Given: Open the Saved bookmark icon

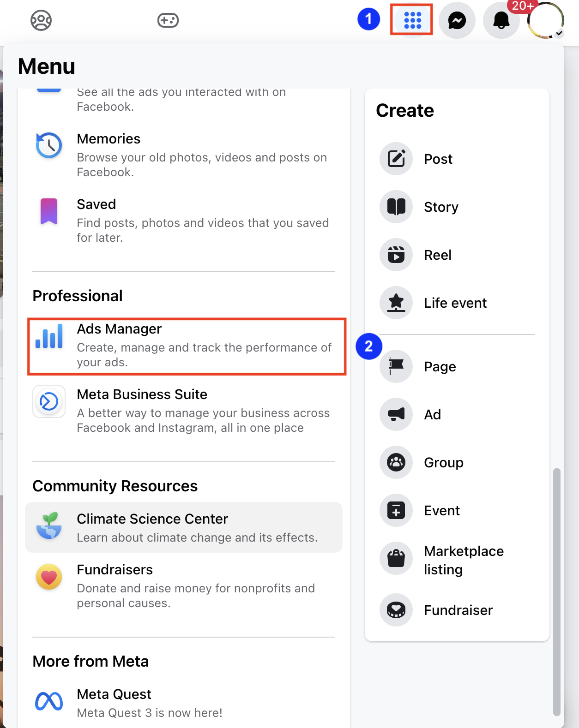Looking at the screenshot, I should click(x=49, y=211).
